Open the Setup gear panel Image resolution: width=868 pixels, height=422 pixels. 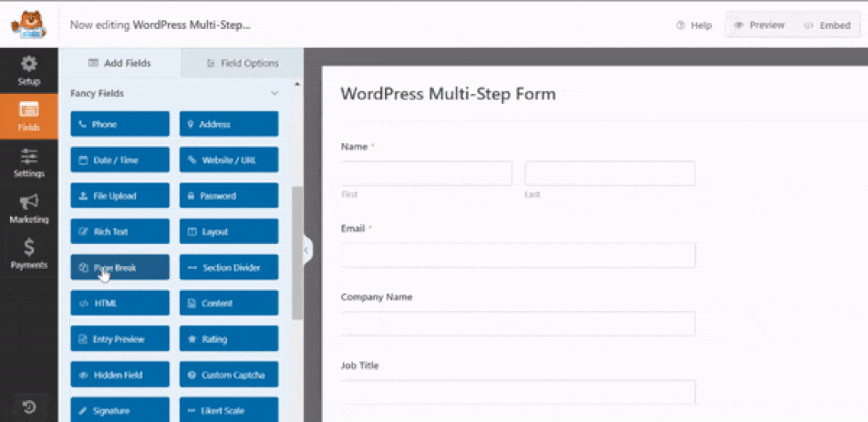(29, 71)
